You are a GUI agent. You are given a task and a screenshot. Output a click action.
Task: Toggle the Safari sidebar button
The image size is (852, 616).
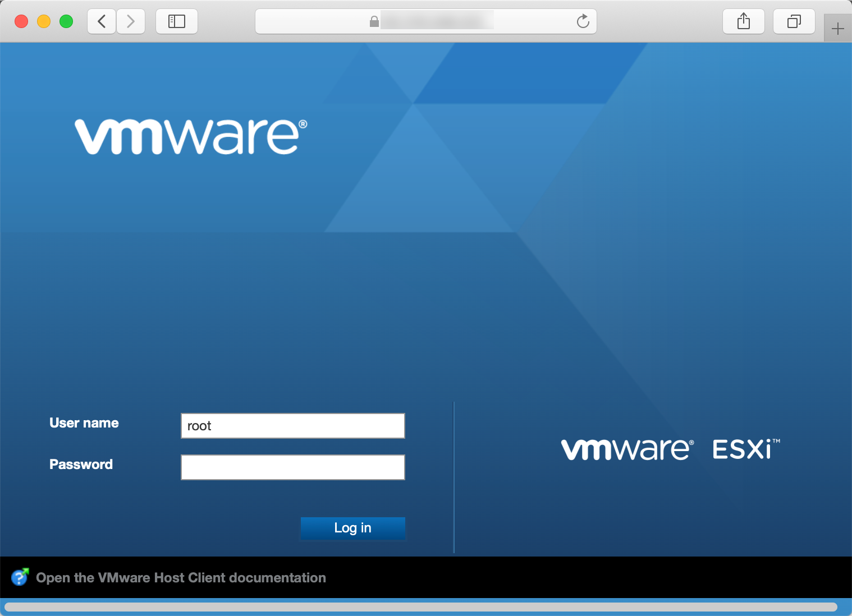point(177,21)
